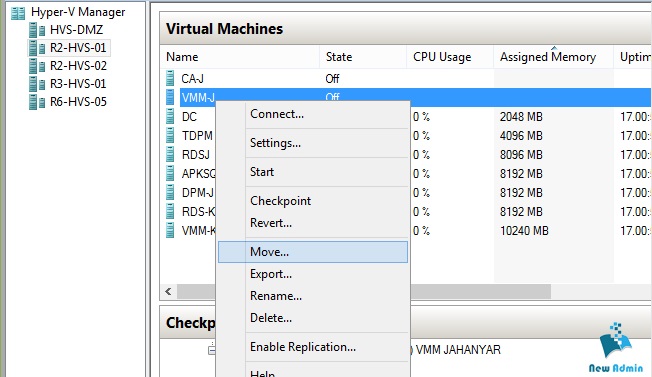Click the horizontal scrollbar thumb
This screenshot has width=652, height=377.
tap(364, 291)
